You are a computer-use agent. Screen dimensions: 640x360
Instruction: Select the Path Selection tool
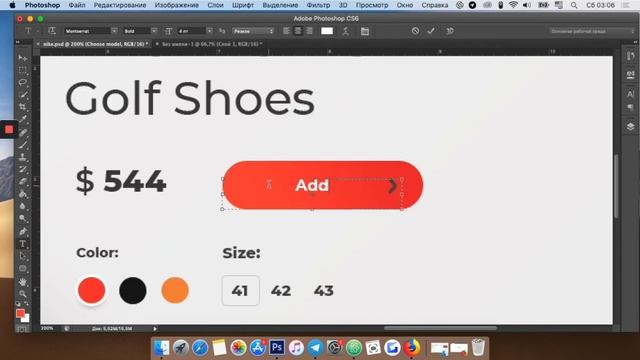(x=22, y=256)
